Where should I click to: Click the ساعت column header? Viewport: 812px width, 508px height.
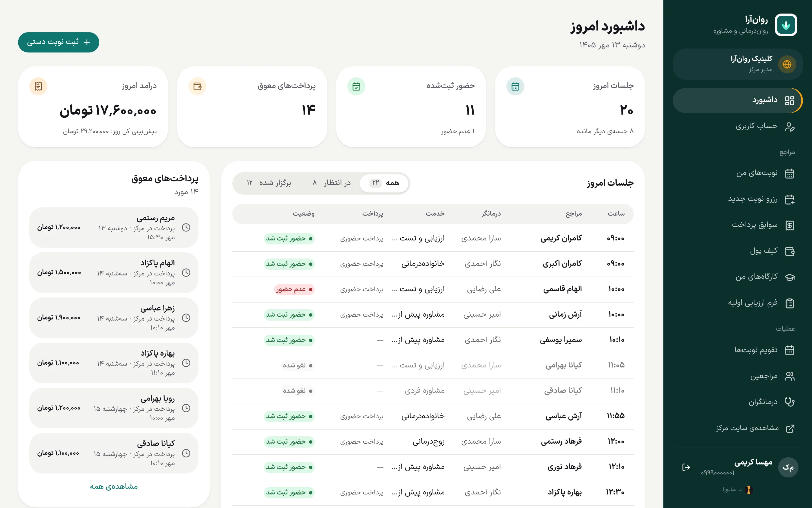616,214
